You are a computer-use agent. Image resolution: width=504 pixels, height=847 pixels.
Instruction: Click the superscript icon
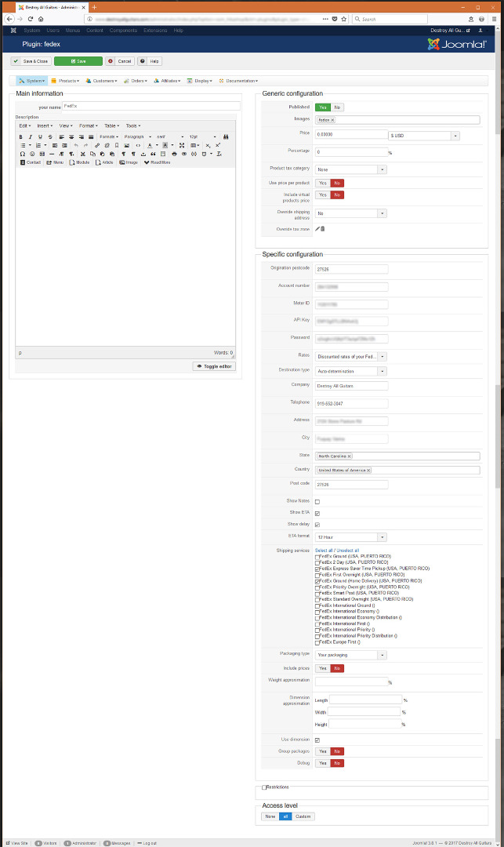coord(218,145)
